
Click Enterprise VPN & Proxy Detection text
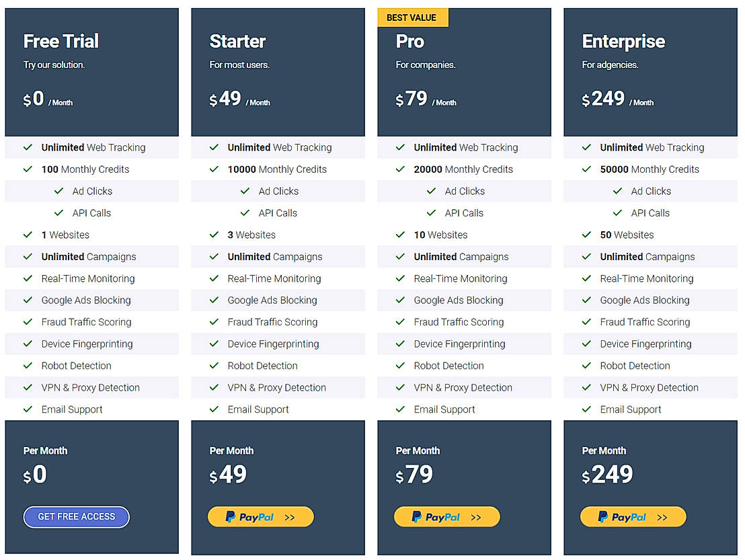(649, 388)
